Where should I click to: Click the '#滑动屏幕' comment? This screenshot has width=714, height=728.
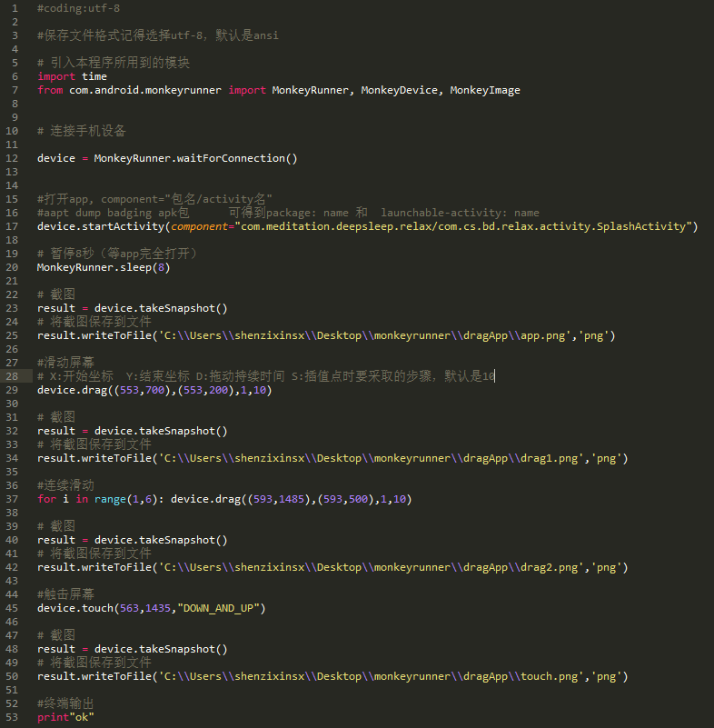(65, 363)
